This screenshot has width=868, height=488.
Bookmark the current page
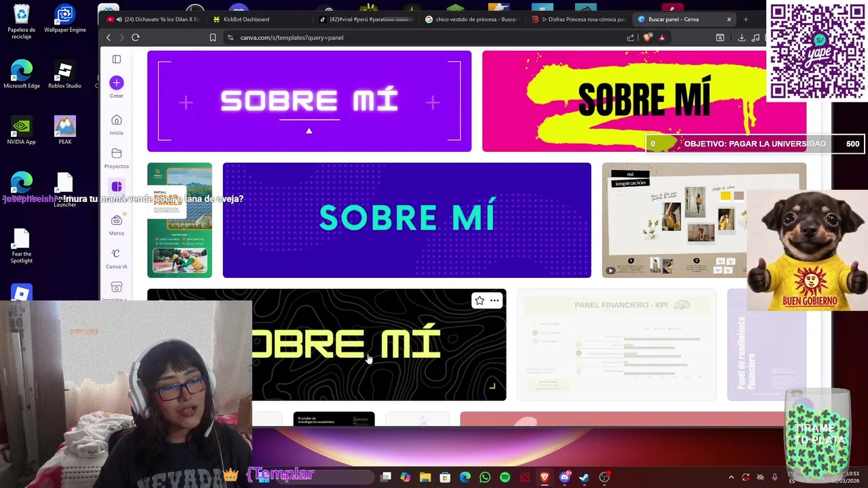coord(213,38)
